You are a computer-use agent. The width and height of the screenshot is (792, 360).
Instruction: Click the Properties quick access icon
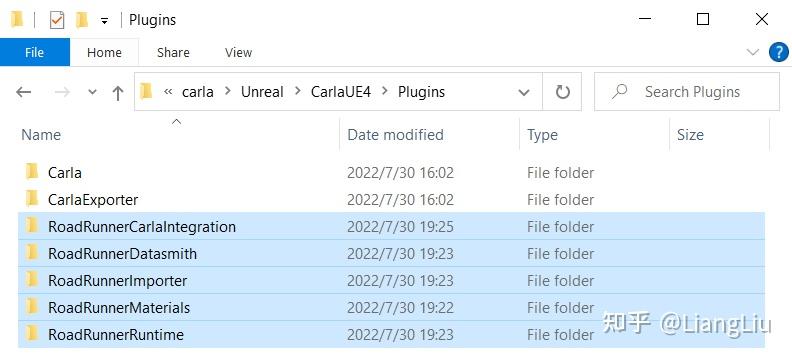point(57,20)
